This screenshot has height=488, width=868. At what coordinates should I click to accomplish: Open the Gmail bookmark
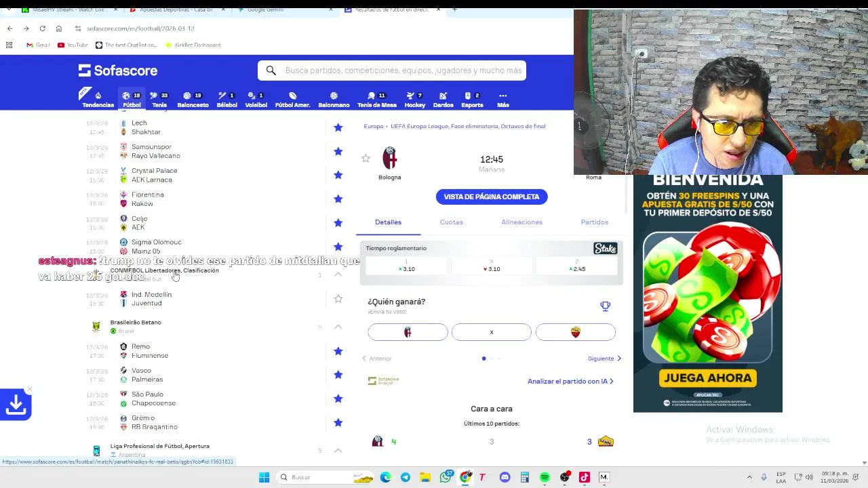coord(38,45)
